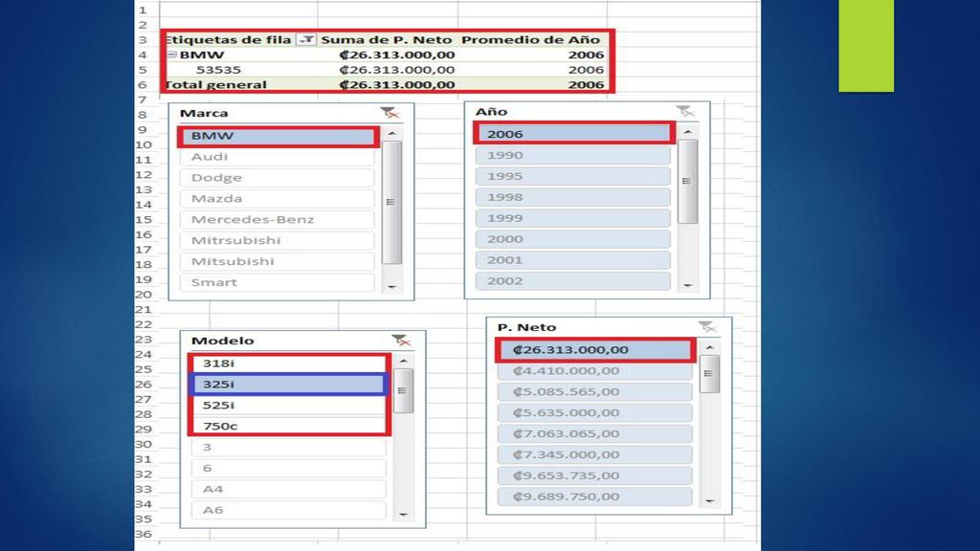Select ₡9.689.750,00 in the P. Neto slicer

[x=595, y=496]
